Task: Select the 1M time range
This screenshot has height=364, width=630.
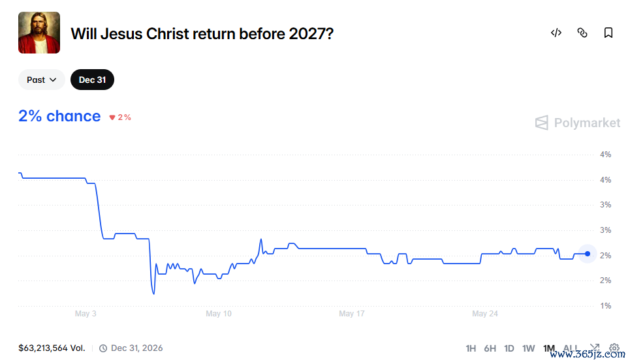Action: (x=549, y=348)
